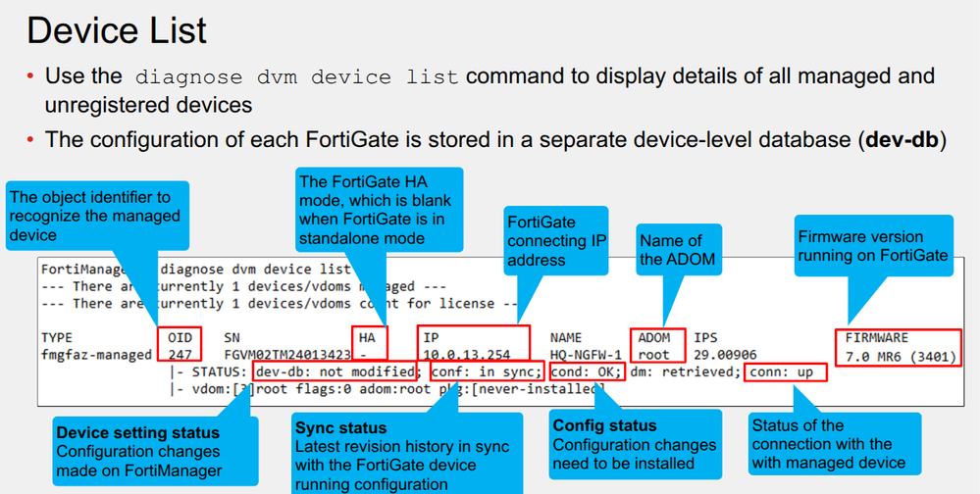Viewport: 980px width, 494px height.
Task: Click the "unregistered devices" text in the first bullet
Action: click(x=148, y=105)
